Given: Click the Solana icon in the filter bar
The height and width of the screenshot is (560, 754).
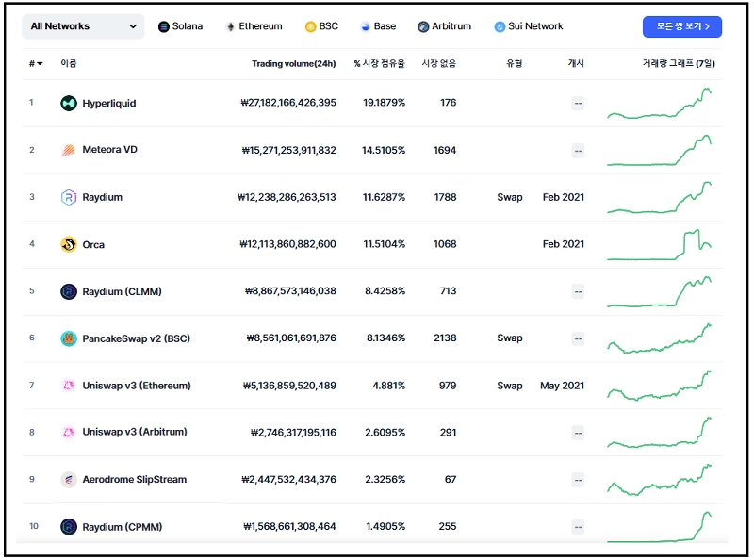Looking at the screenshot, I should point(163,27).
